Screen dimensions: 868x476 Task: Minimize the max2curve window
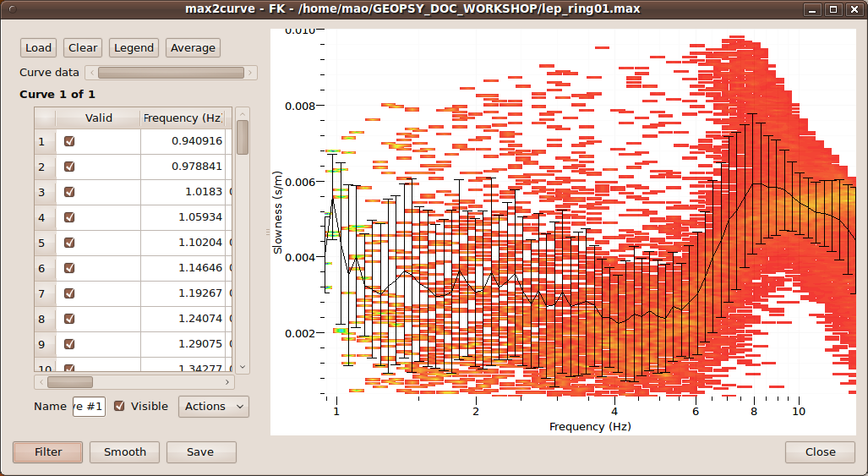pos(813,9)
